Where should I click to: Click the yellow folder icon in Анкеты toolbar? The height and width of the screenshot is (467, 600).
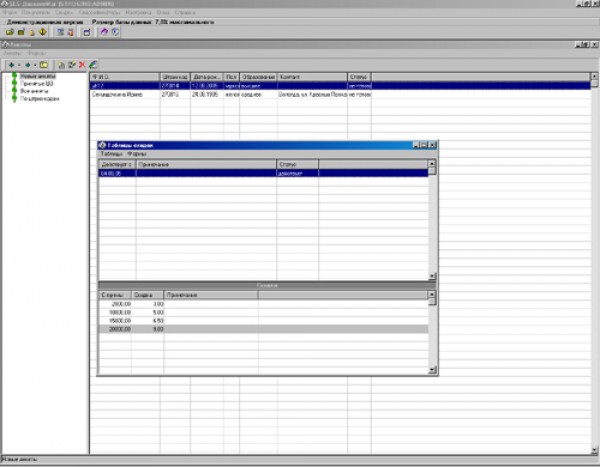point(44,65)
